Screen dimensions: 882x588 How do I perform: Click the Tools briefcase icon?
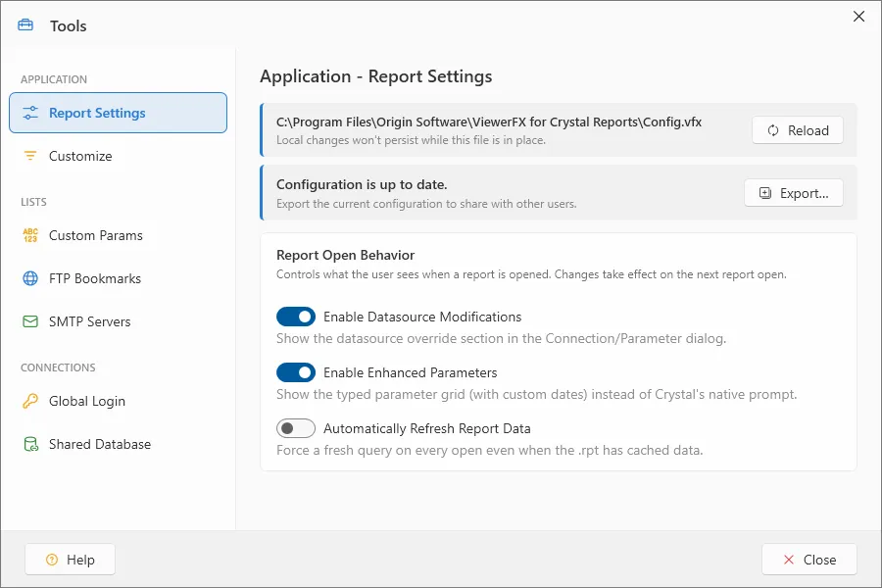point(25,25)
